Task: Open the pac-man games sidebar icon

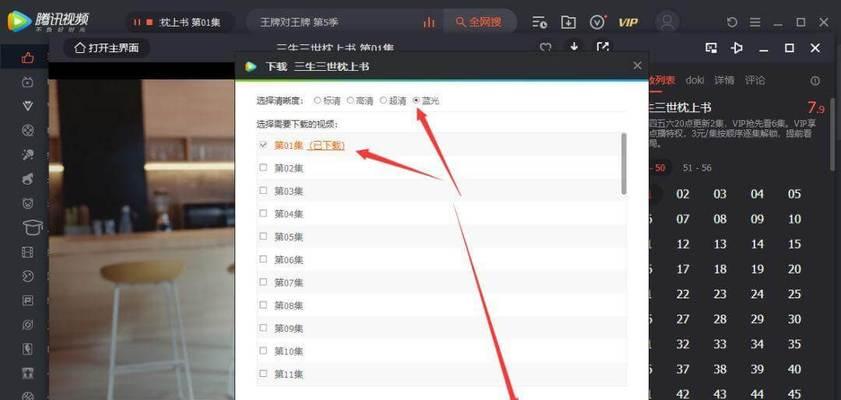Action: click(x=28, y=276)
